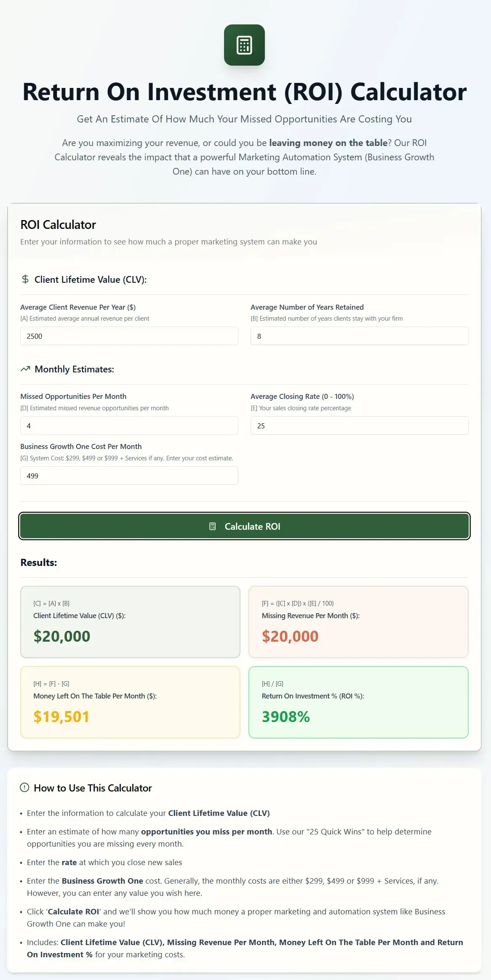Click the Business Growth One Cost input
491x980 pixels.
click(x=129, y=475)
